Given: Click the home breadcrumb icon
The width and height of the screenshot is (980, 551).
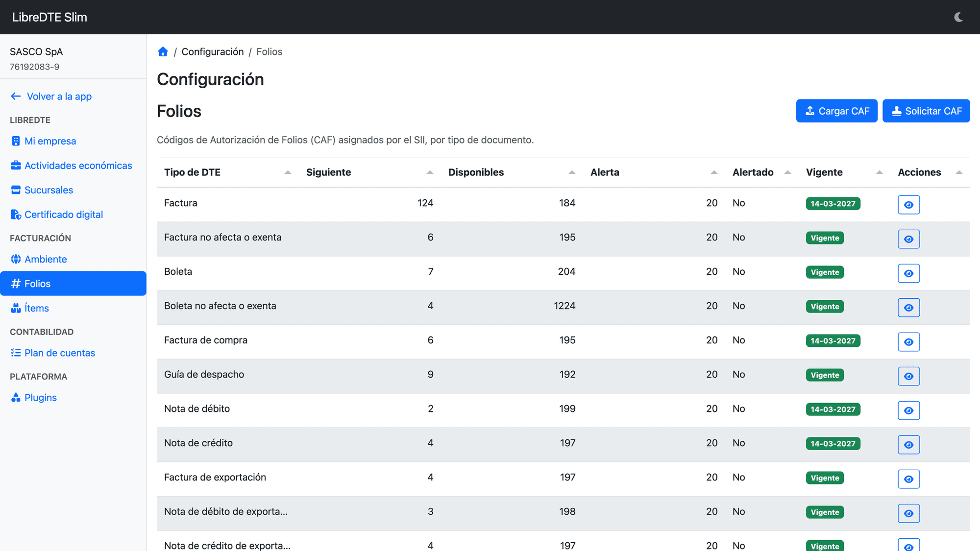Looking at the screenshot, I should (163, 52).
